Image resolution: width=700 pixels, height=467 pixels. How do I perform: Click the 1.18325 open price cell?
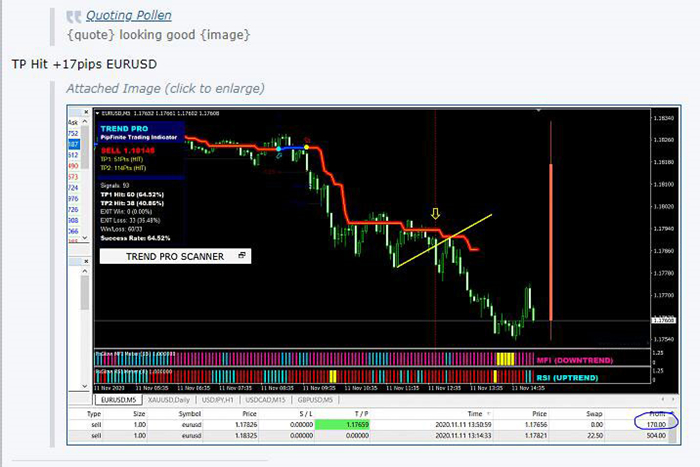coord(246,435)
